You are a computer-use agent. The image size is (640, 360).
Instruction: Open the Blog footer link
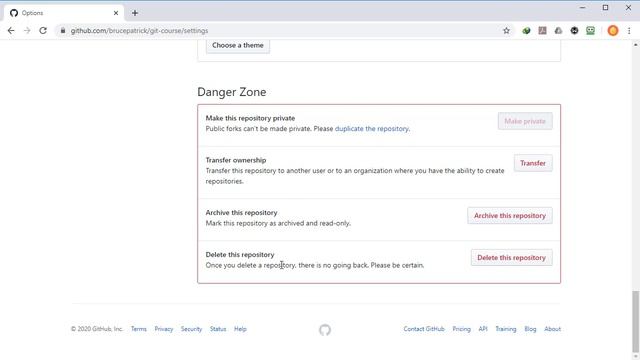pos(530,329)
